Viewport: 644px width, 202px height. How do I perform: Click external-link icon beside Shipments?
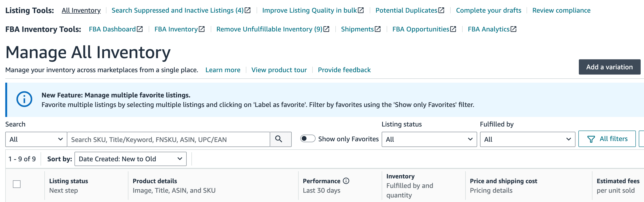click(x=378, y=29)
